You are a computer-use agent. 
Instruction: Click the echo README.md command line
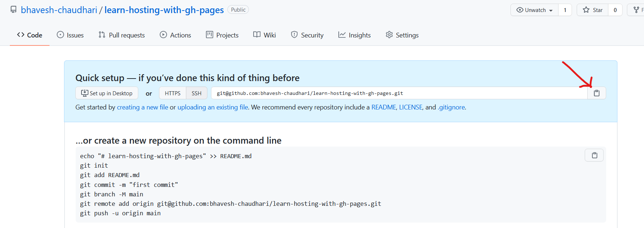[x=166, y=156]
